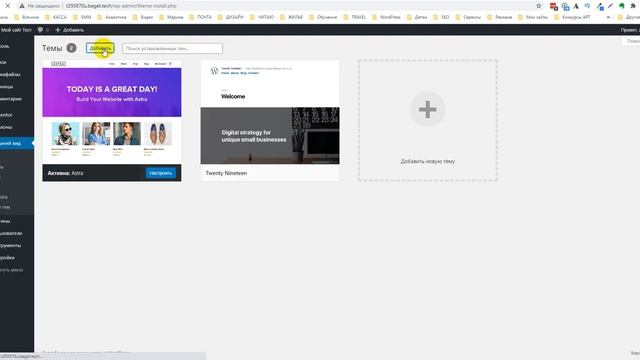
Task: Open the Обучение bookmarks folder
Action: coord(323,17)
